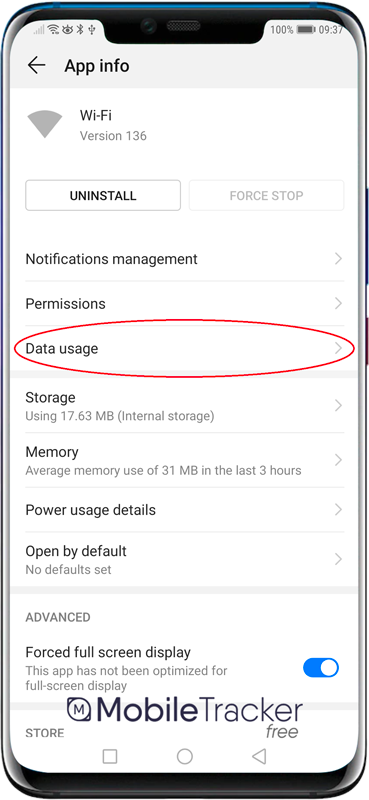Open Power usage details
Viewport: 369px width, 800px height.
[x=184, y=510]
